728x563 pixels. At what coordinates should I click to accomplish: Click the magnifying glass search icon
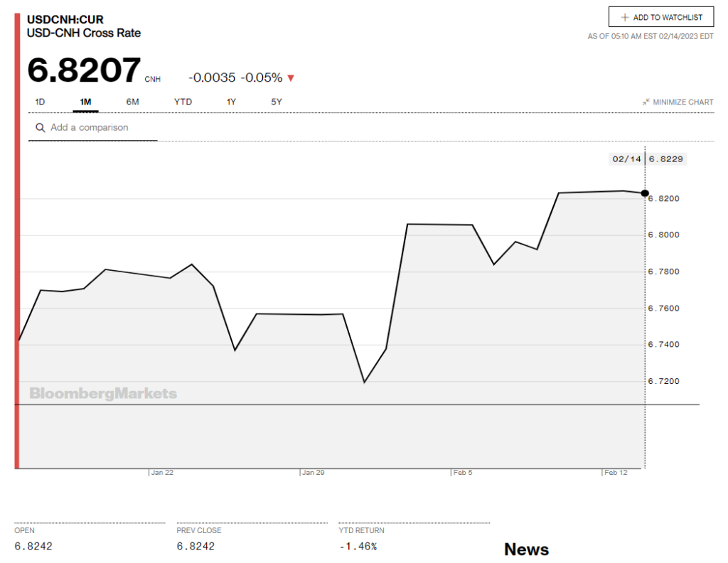pyautogui.click(x=41, y=128)
